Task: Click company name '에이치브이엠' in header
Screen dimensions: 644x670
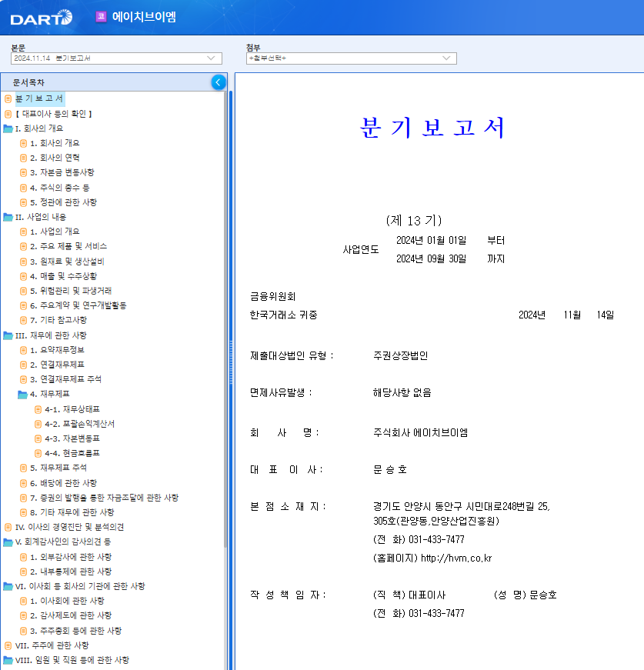Action: 144,17
